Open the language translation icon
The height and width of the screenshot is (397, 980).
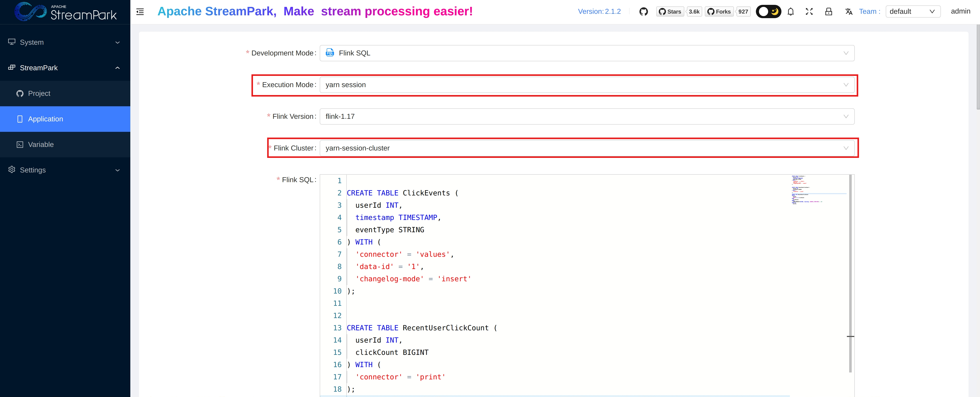(849, 11)
